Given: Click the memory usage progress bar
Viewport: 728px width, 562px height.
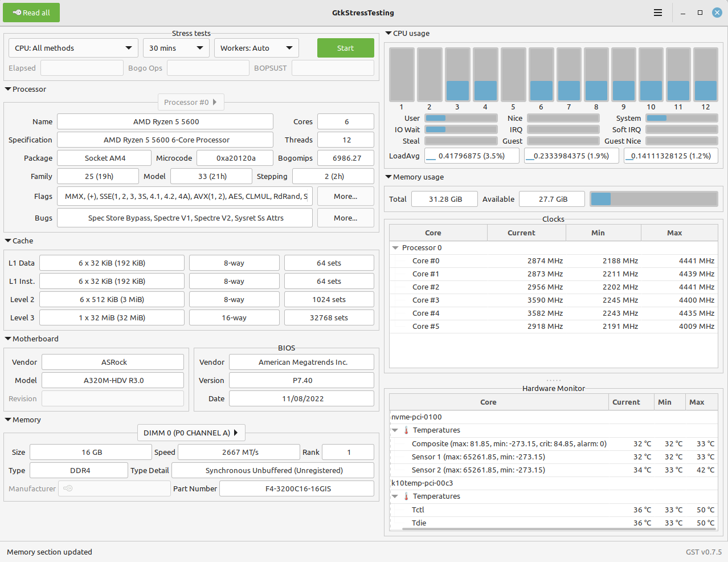Looking at the screenshot, I should pyautogui.click(x=654, y=199).
